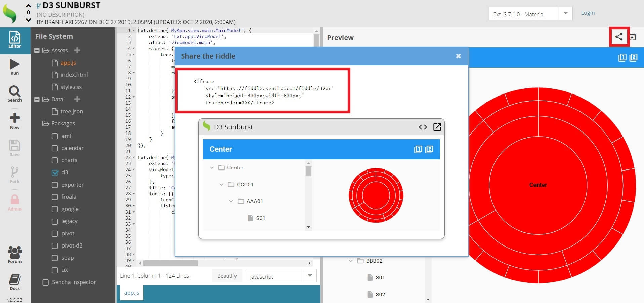Click tool icon 1 in Preview blue header
644x303 pixels.
point(622,58)
